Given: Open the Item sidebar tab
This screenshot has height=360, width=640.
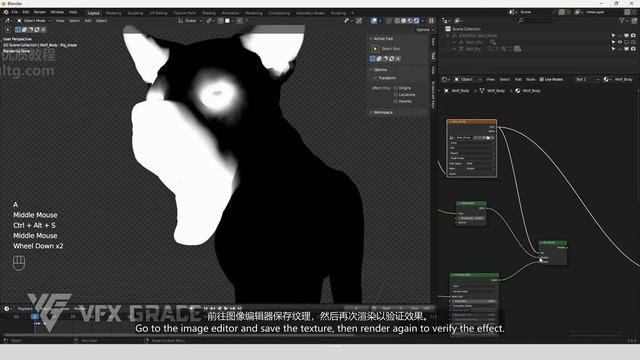Looking at the screenshot, I should click(433, 42).
